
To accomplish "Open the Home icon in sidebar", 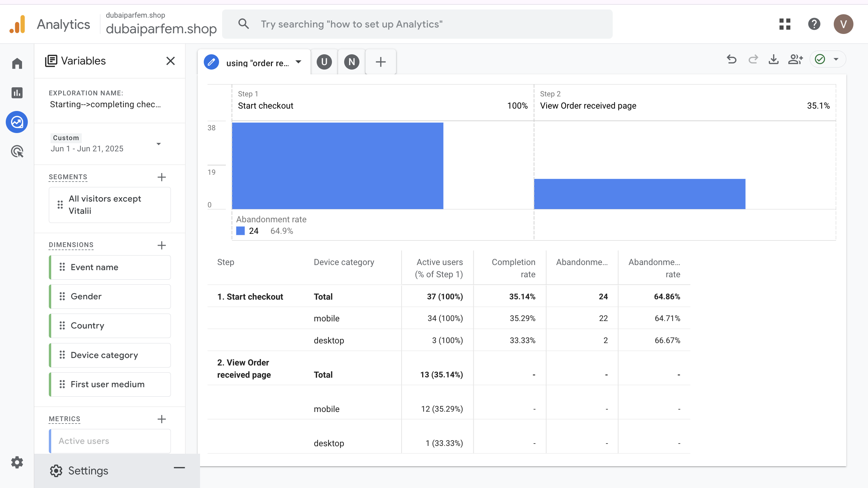I will click(x=17, y=63).
